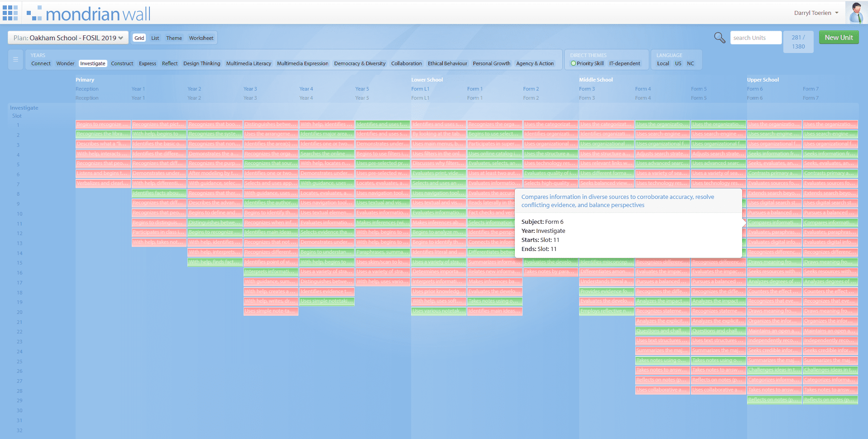Toggle the Connect year filter

[41, 63]
